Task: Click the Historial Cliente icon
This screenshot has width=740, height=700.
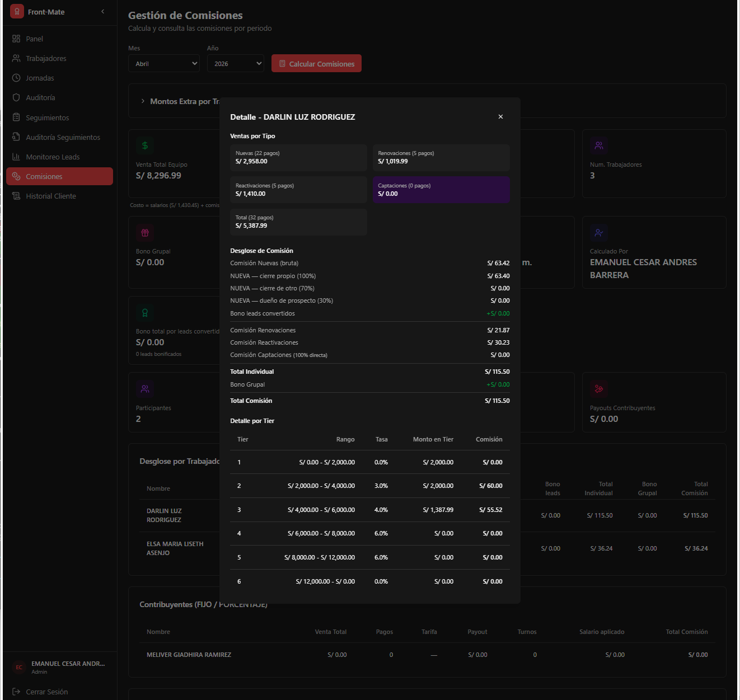Action: [x=16, y=196]
